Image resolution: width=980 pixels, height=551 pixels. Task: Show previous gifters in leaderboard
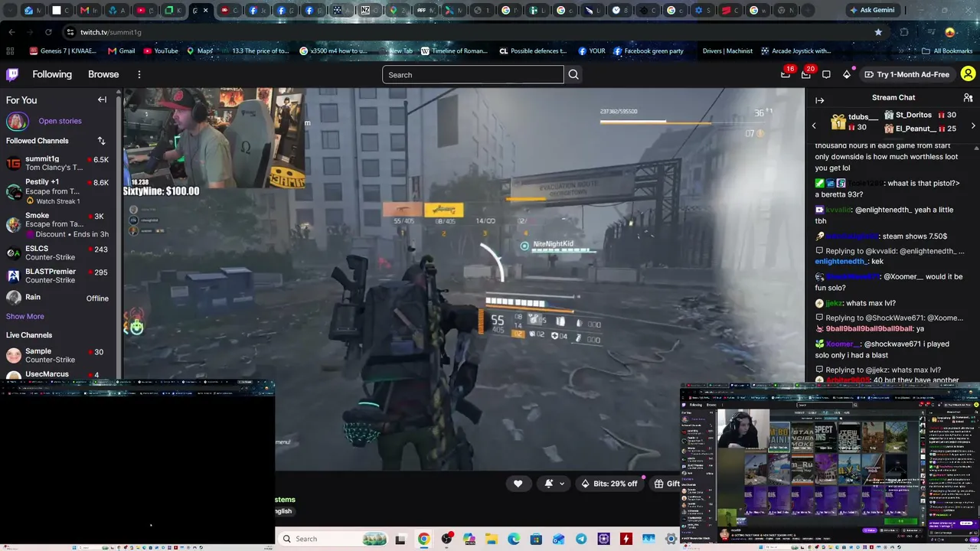(x=814, y=126)
